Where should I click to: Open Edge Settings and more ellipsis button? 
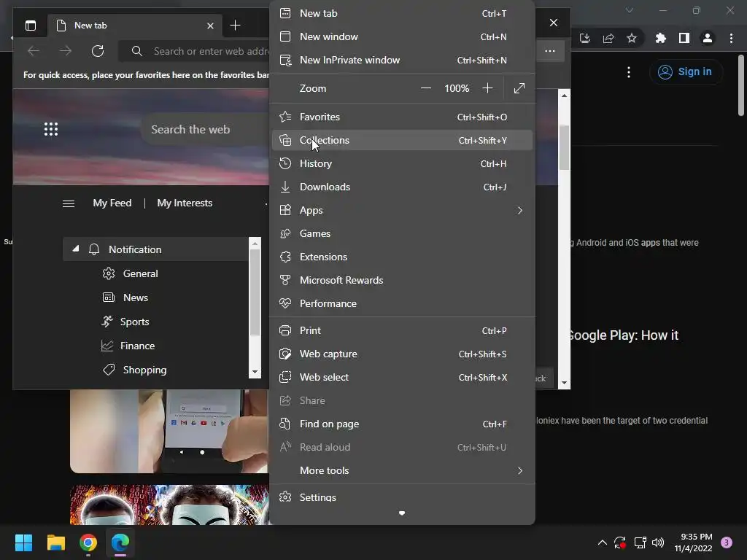550,51
